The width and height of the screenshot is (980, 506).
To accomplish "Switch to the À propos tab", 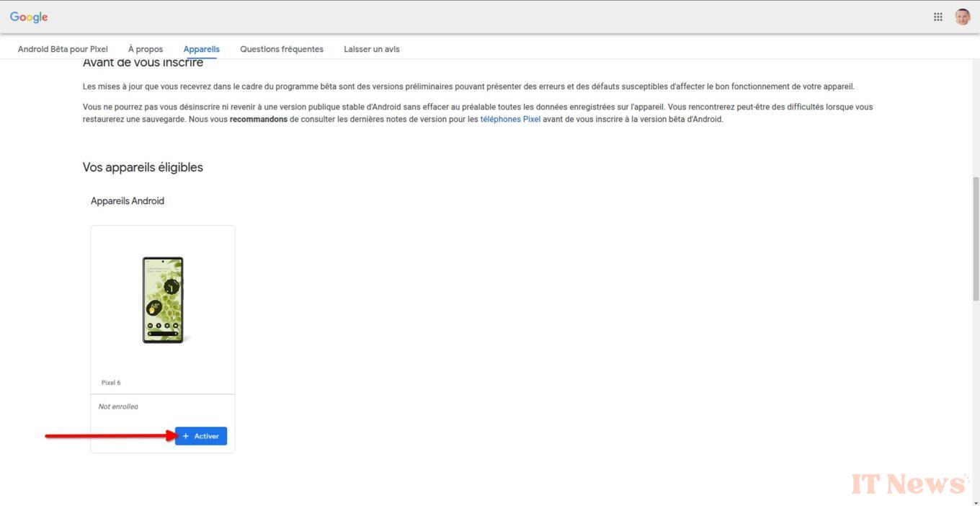I will [x=146, y=49].
